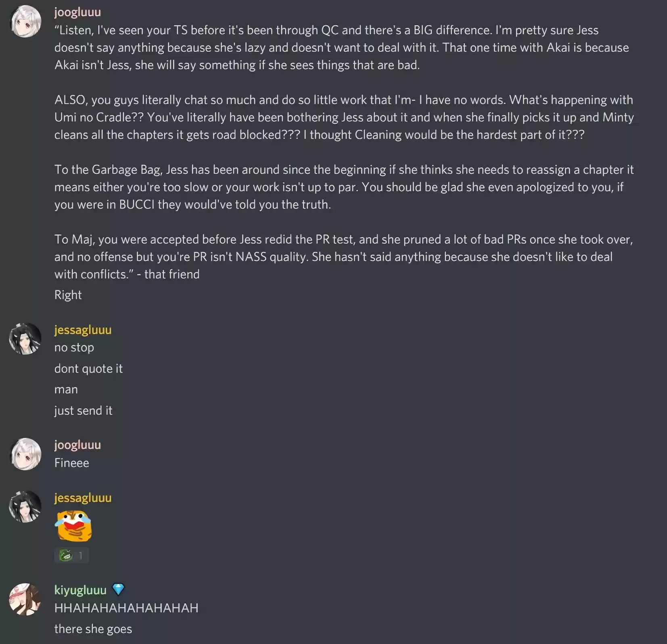Click joogluuu's avatar beside the long quote
667x644 pixels.
[x=25, y=21]
